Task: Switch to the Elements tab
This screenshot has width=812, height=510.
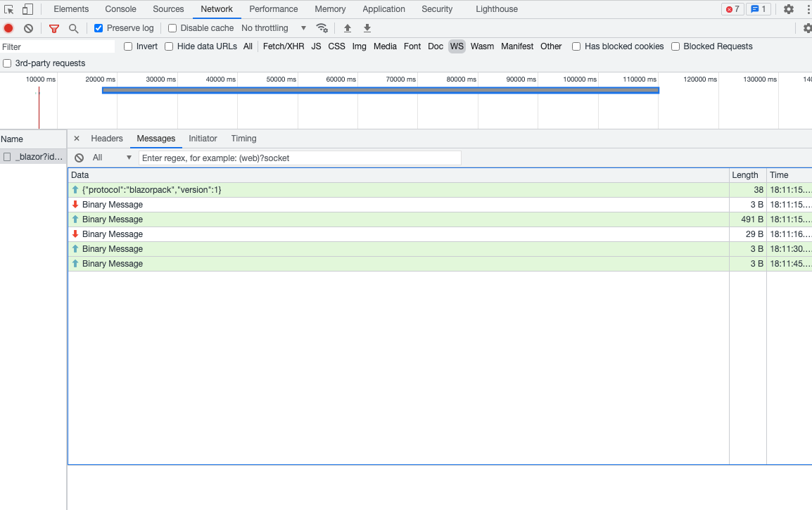Action: pos(71,9)
